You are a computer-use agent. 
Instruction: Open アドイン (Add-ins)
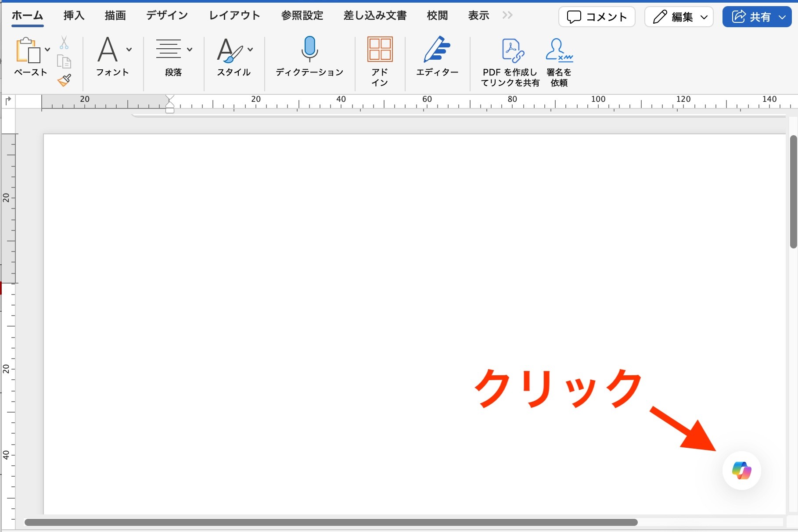(380, 61)
